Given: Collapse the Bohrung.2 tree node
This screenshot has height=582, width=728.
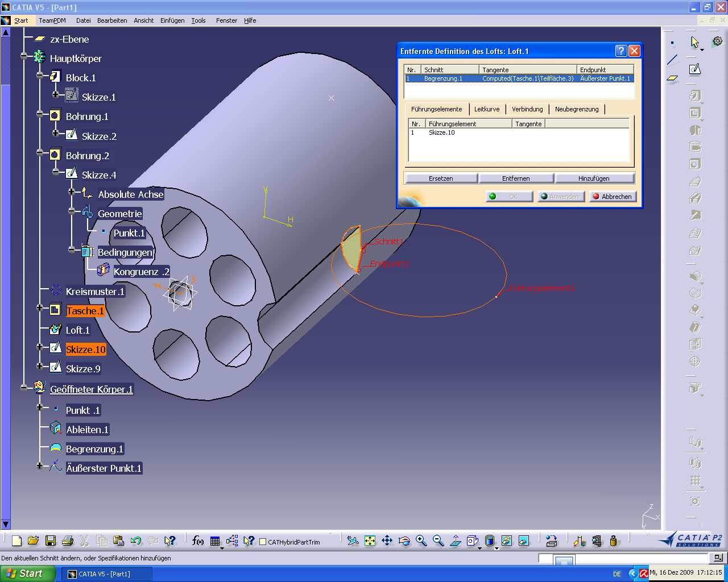Looking at the screenshot, I should coord(40,152).
